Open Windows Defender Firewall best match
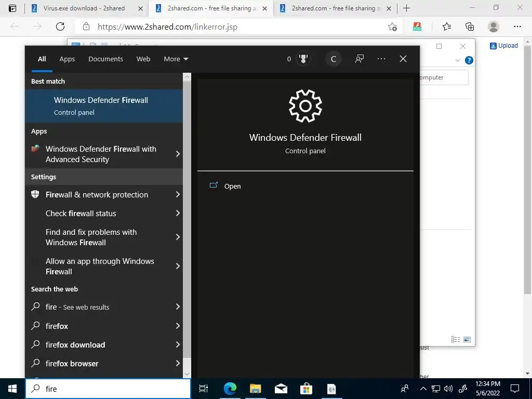Viewport: 532px width, 399px height. [x=104, y=106]
